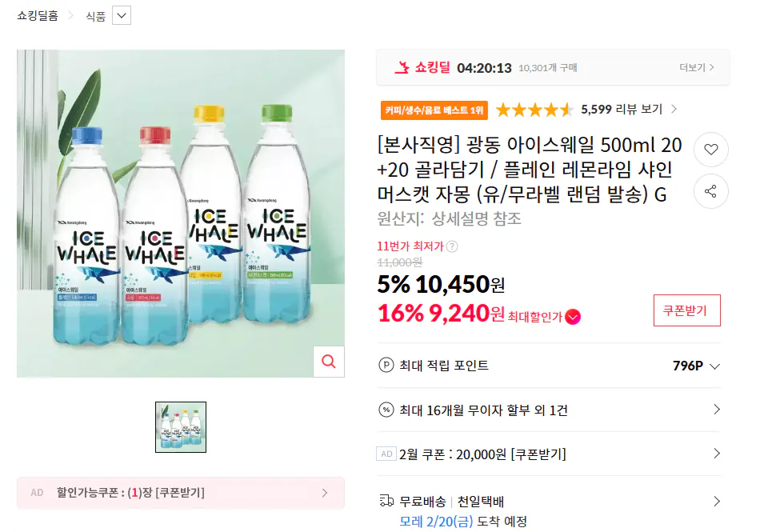Viewport: 768px width, 532px height.
Task: Click the AD badge beside 2월 쿠폰
Action: pyautogui.click(x=386, y=453)
